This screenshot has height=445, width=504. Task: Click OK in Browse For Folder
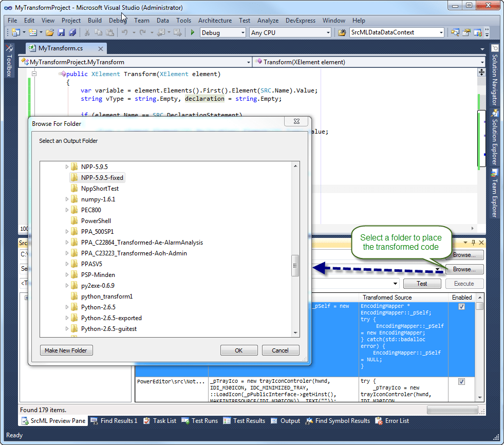click(x=239, y=350)
